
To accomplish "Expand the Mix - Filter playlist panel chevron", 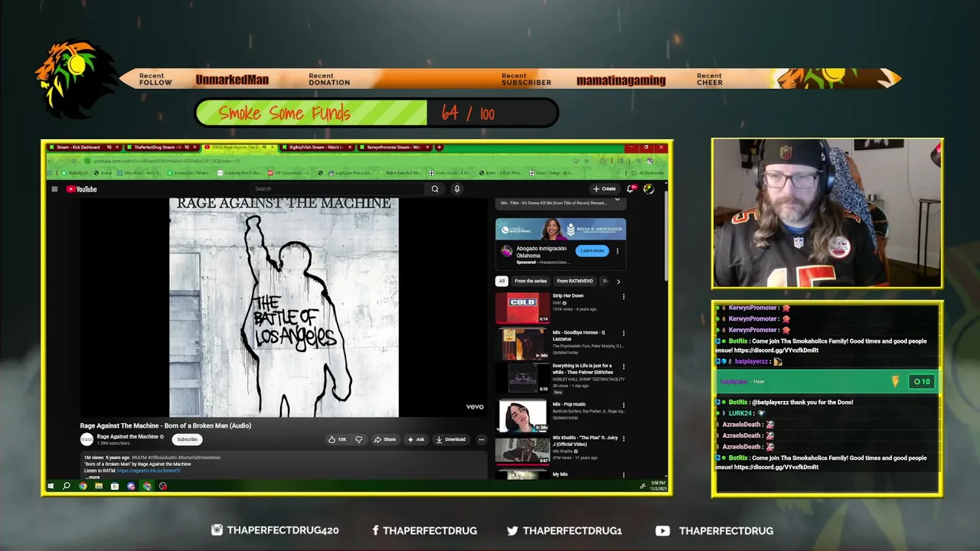I will point(617,200).
